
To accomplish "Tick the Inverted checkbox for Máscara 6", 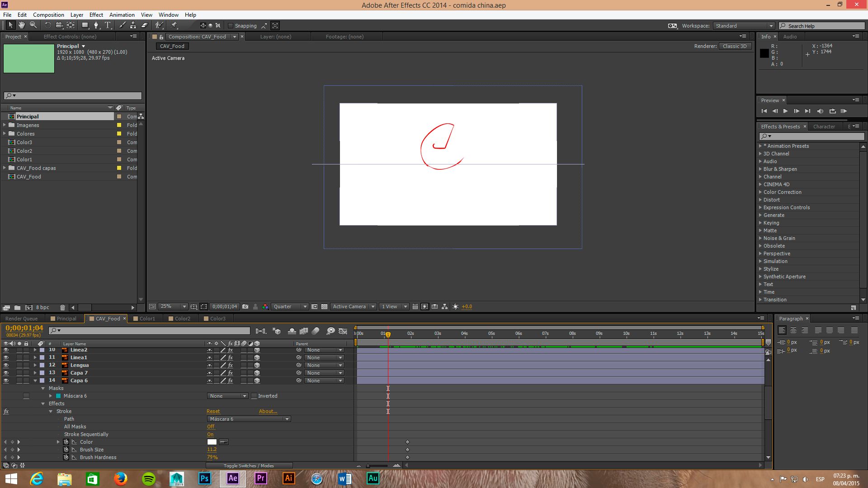I will tap(254, 396).
